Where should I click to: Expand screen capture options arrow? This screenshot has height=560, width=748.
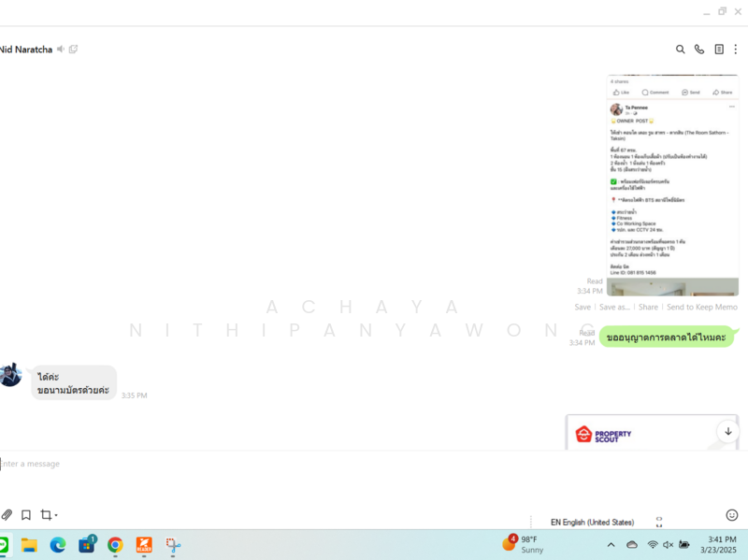(56, 516)
